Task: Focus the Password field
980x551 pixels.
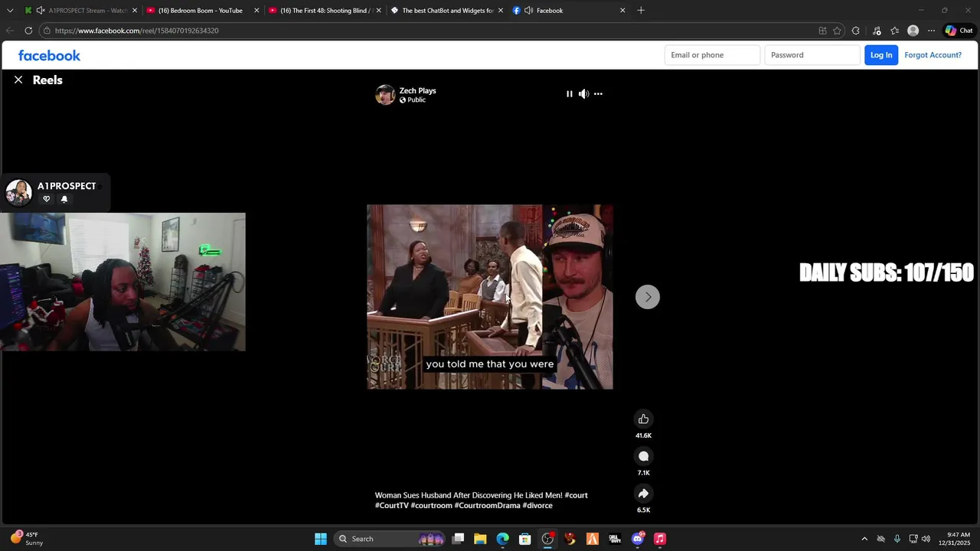Action: pos(812,55)
